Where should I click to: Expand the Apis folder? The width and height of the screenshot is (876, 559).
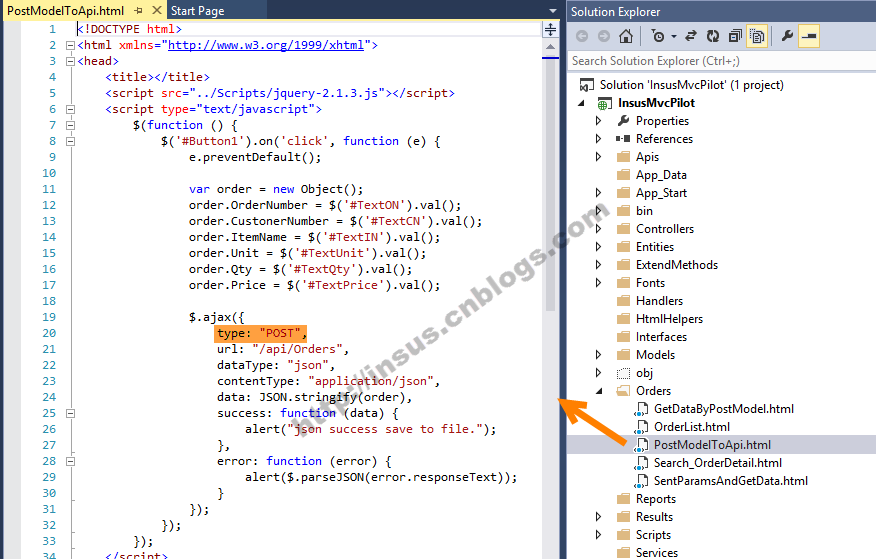tap(598, 157)
